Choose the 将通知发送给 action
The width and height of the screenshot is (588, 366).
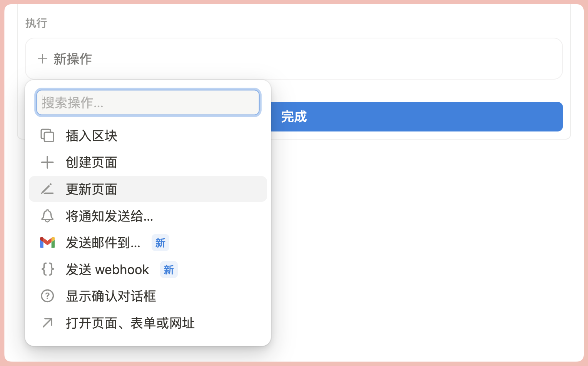pyautogui.click(x=110, y=216)
